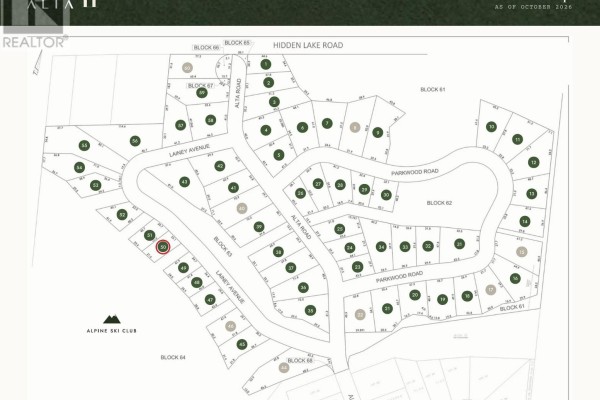600x400 pixels.
Task: Pick the lot 35 marker
Action: point(310,310)
